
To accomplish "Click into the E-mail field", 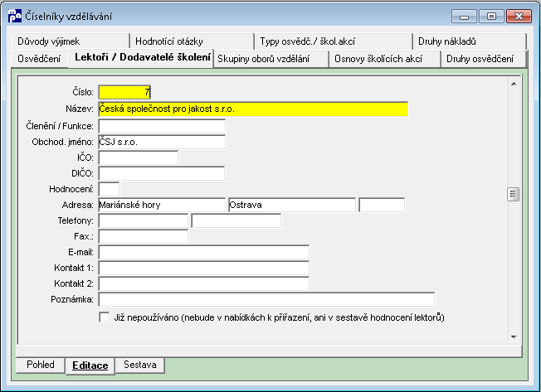I will 203,253.
